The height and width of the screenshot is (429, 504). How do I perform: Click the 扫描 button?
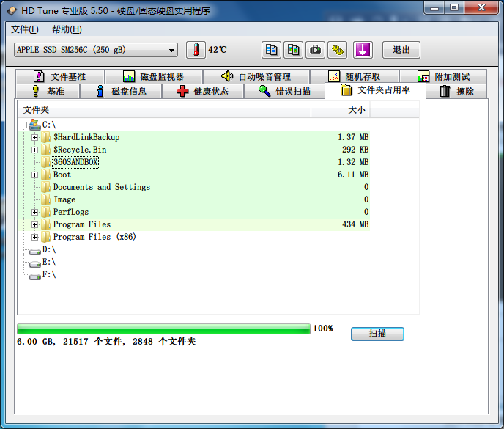(x=377, y=334)
